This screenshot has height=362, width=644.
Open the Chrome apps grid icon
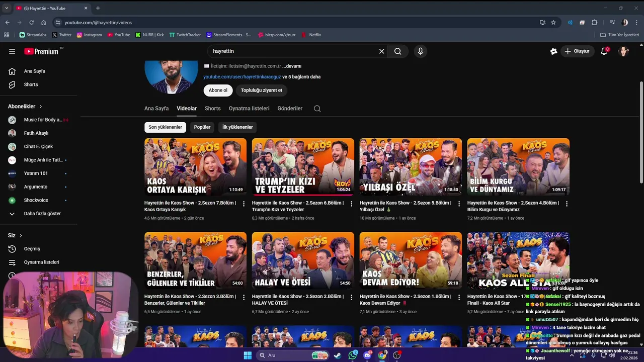[7, 35]
